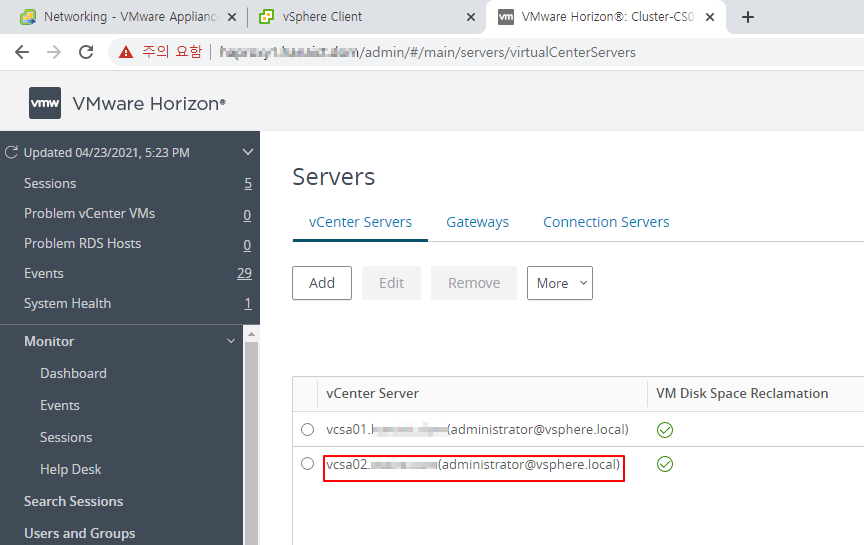
Task: Click the Remove button
Action: click(x=474, y=283)
